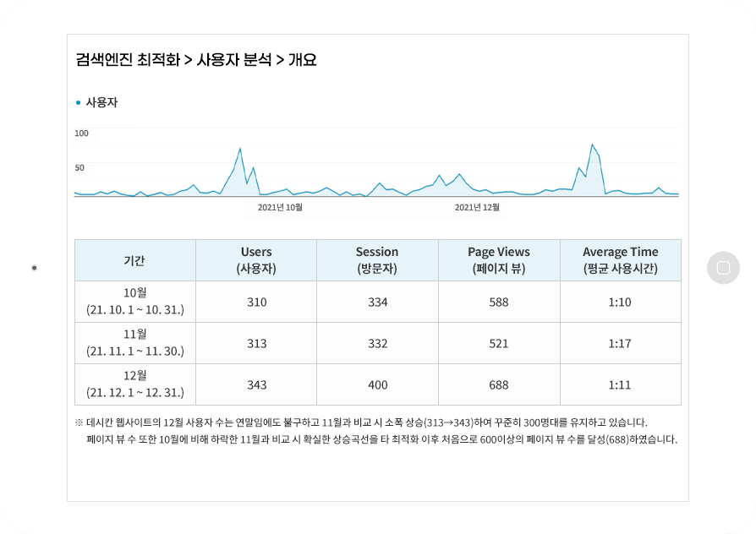Screen dimensions: 756x534
Task: Click the 50 y-axis label
Action: coord(79,167)
